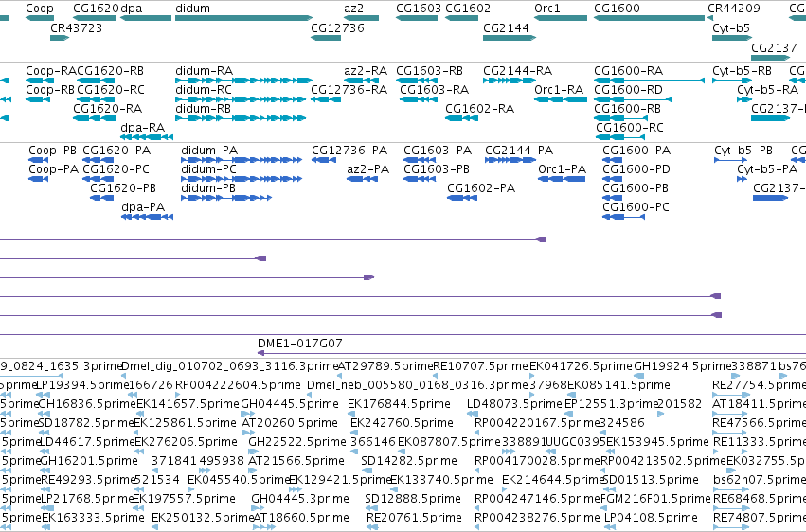The width and height of the screenshot is (806, 532).
Task: Click the dpa-PA protein glyph
Action: pos(148,217)
